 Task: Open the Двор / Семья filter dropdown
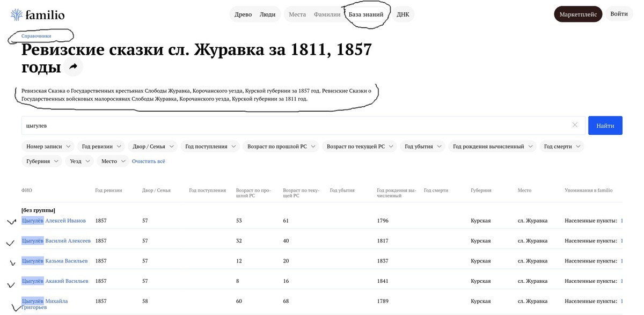[x=153, y=145]
